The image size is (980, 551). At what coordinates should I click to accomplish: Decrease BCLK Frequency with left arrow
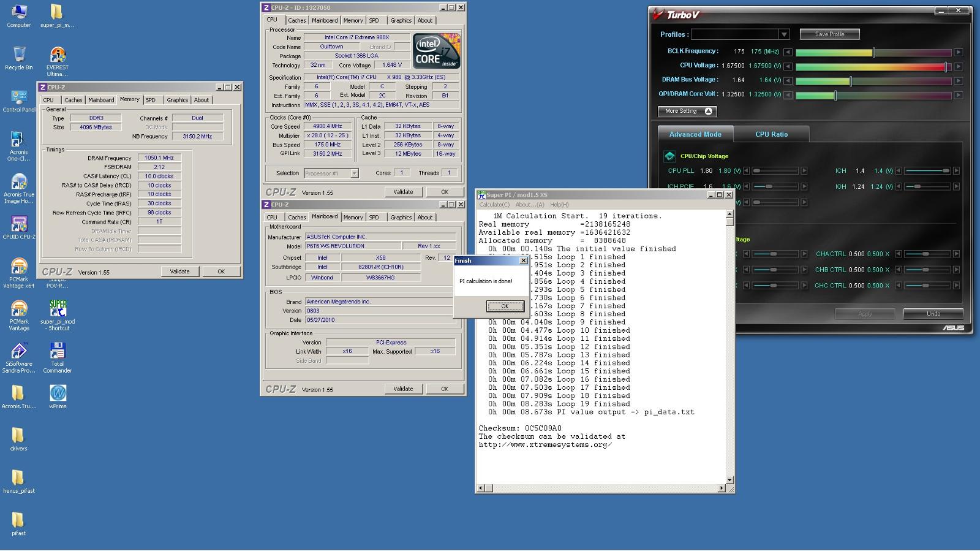(x=788, y=52)
